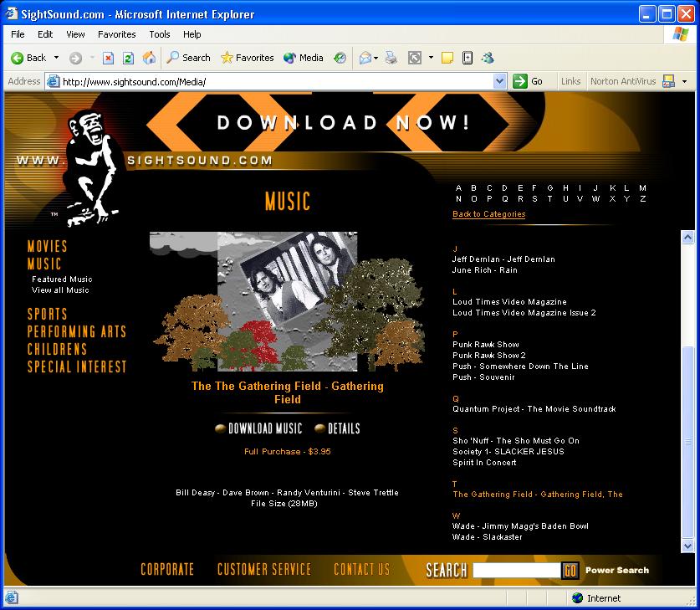The width and height of the screenshot is (700, 610).
Task: Go to the Home page icon
Action: [149, 58]
